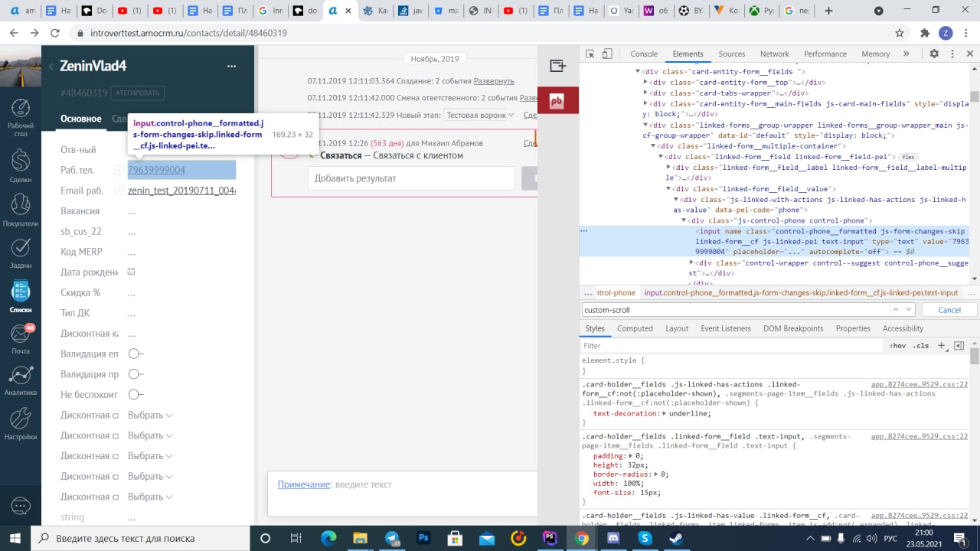Open Покупатели section in sidebar
The height and width of the screenshot is (551, 980).
[21, 210]
